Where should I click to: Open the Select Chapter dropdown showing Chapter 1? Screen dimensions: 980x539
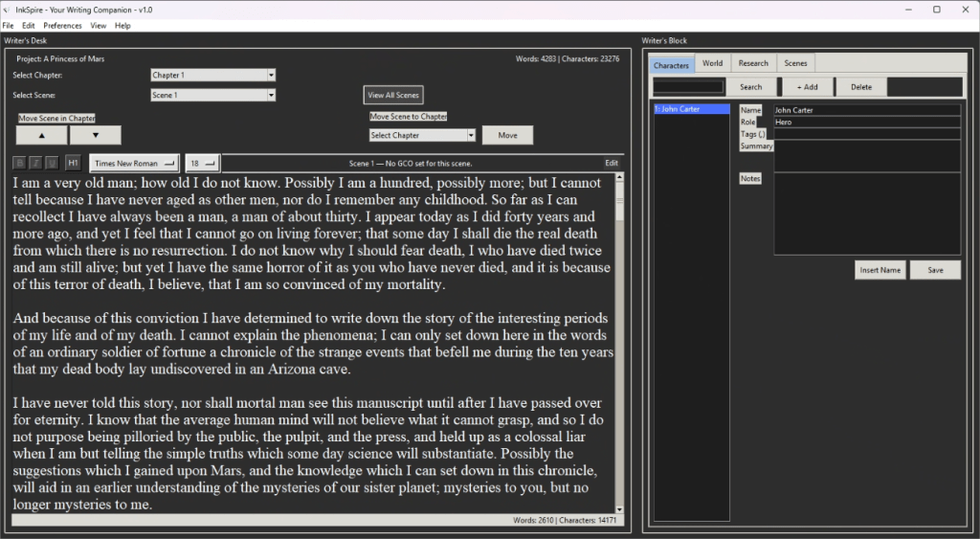coord(212,75)
